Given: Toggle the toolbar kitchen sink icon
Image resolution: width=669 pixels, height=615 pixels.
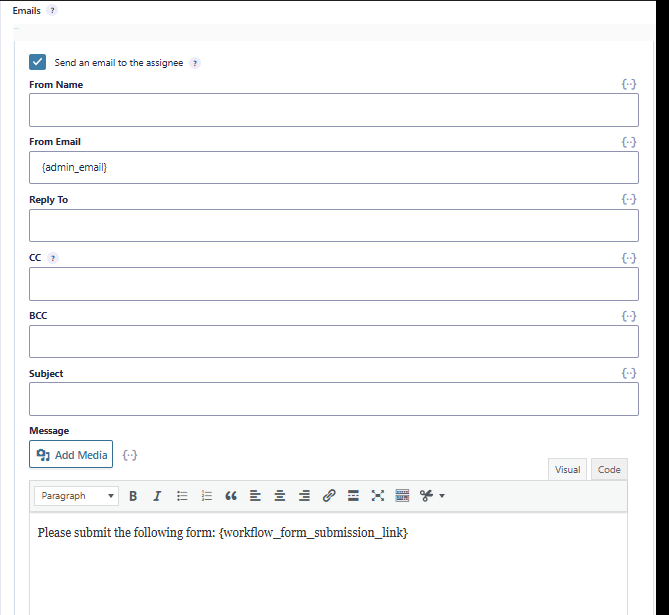Looking at the screenshot, I should click(x=402, y=496).
